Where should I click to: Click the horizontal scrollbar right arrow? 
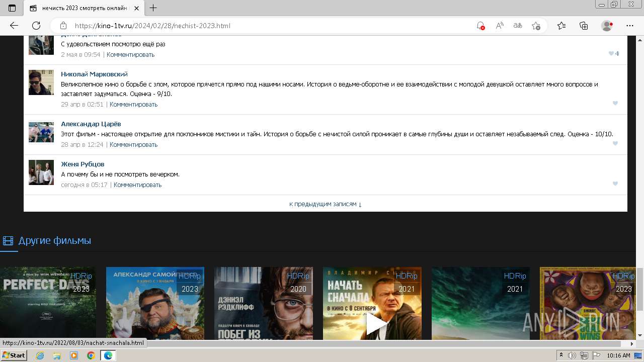click(632, 344)
